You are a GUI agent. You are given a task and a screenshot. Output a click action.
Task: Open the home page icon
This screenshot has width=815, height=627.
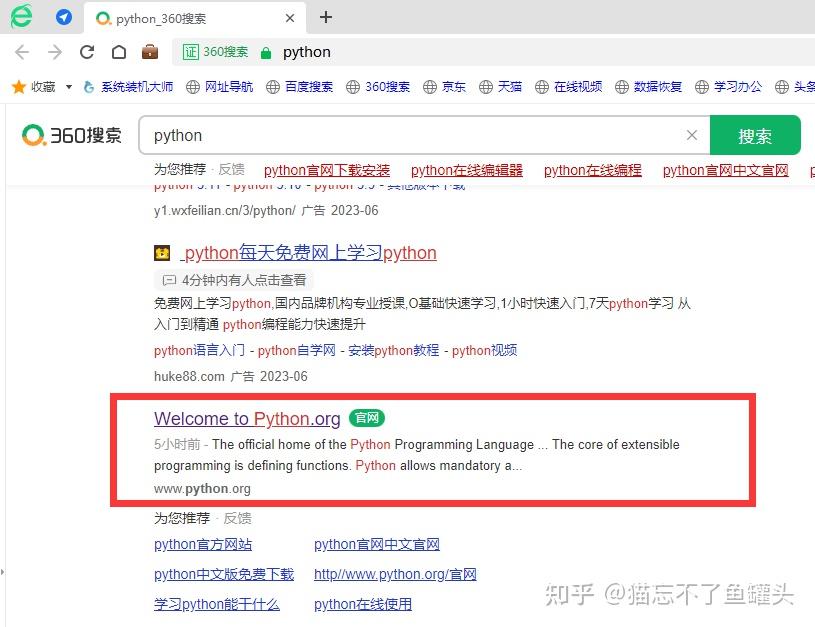(x=119, y=52)
